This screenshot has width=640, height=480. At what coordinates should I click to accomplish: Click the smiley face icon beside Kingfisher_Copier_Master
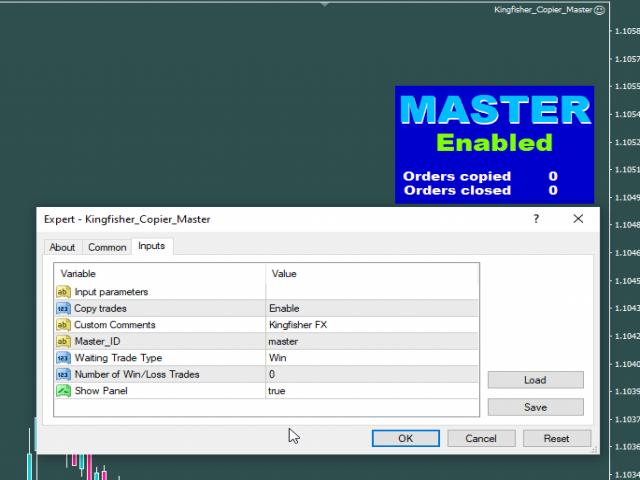[x=599, y=10]
